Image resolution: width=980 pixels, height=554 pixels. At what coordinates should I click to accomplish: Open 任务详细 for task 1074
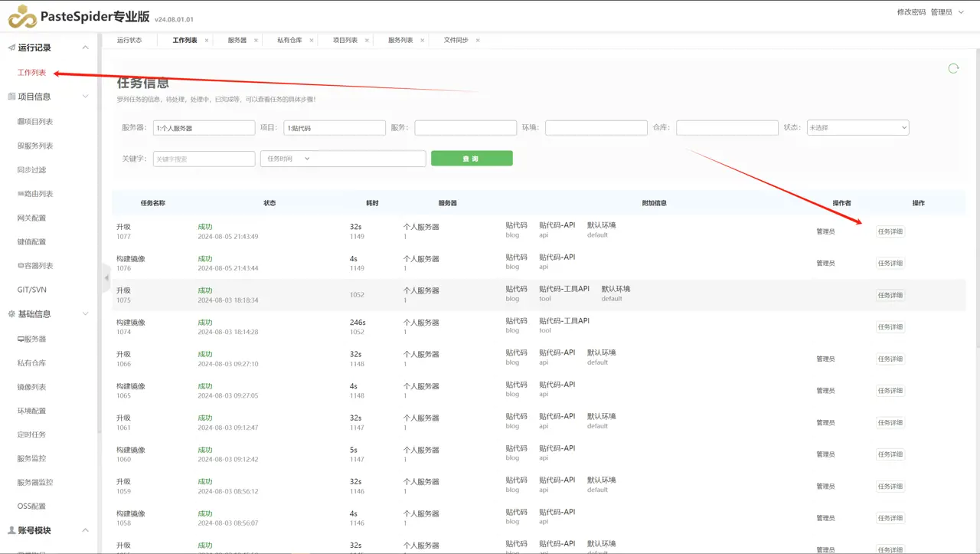(x=890, y=327)
